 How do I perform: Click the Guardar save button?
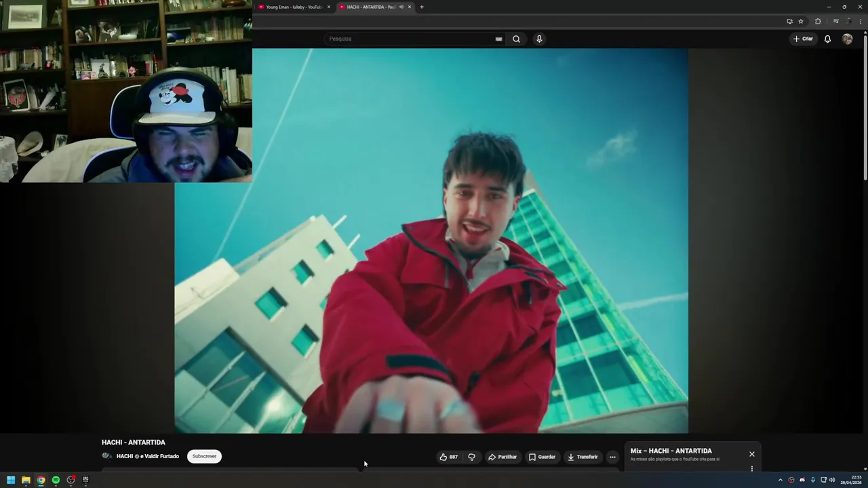pyautogui.click(x=542, y=457)
